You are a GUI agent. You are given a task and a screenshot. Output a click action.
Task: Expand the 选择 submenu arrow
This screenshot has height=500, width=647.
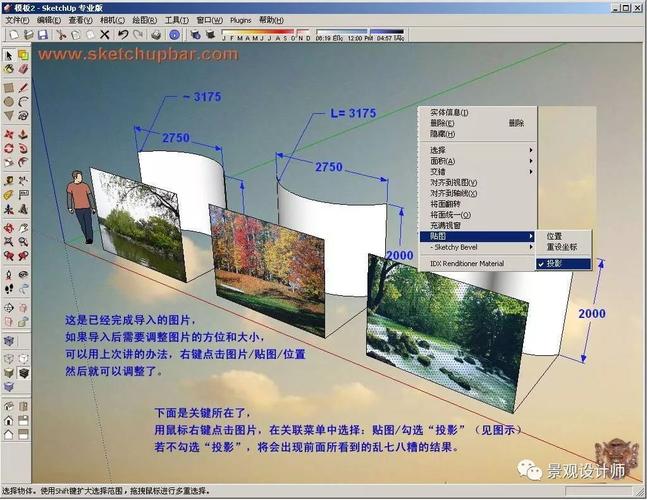click(531, 150)
